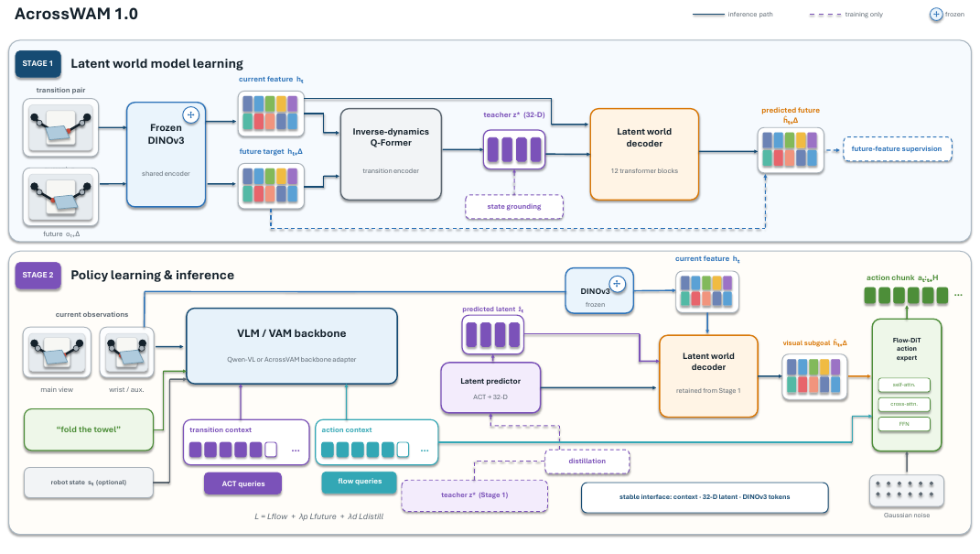980x554 pixels.
Task: Open the main view image
Action: pyautogui.click(x=57, y=353)
